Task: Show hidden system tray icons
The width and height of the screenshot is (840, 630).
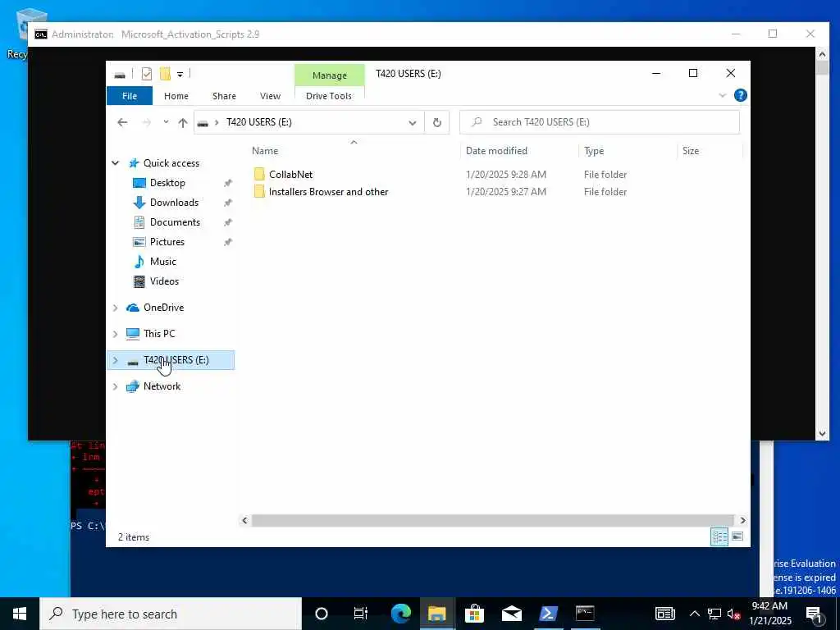Action: (694, 614)
